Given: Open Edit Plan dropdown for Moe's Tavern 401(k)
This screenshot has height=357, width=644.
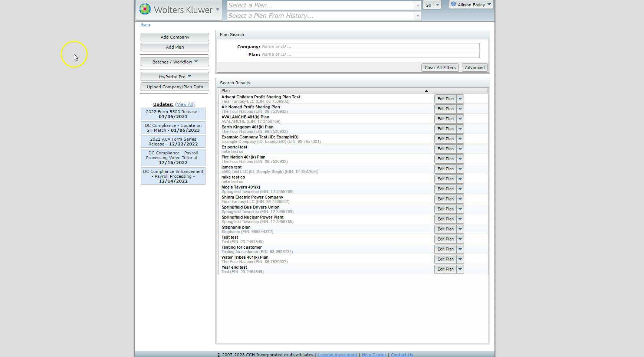Looking at the screenshot, I should [460, 189].
